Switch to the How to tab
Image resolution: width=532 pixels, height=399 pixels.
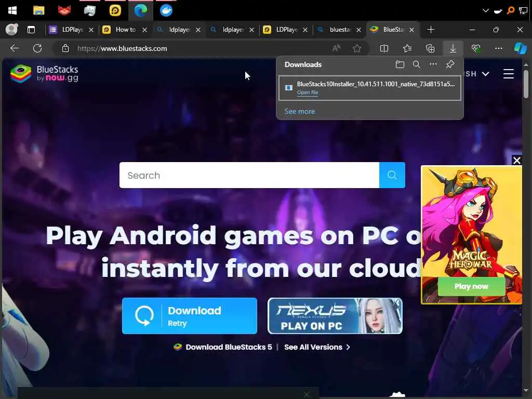pos(126,30)
